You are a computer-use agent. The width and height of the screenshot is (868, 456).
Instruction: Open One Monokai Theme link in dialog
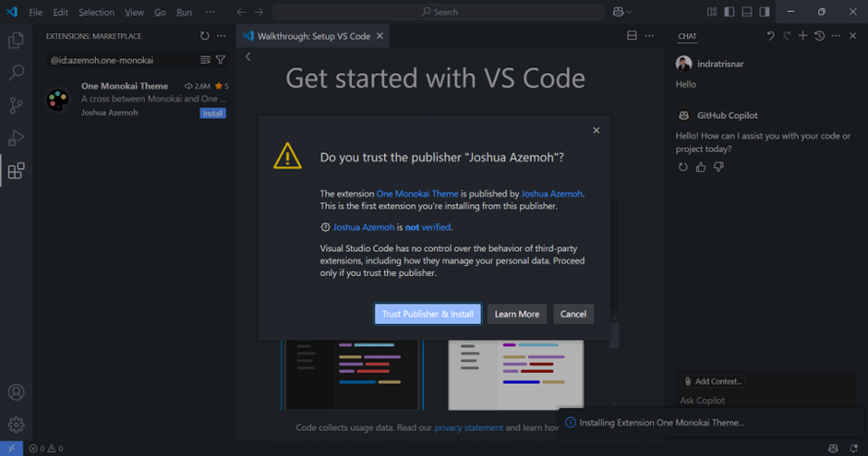(417, 194)
